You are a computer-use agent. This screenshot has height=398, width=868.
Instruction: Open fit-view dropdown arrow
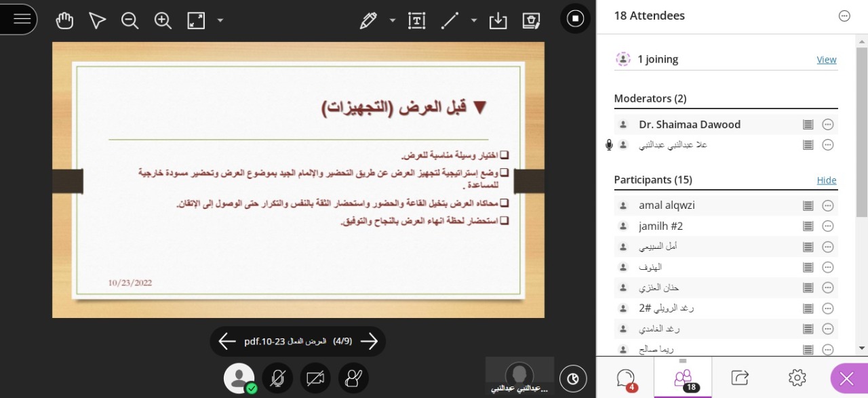pyautogui.click(x=220, y=20)
